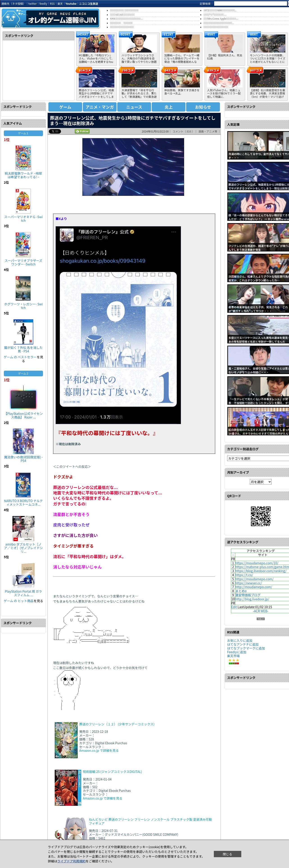Screen dimensions: 289x868
Task: Select the 炎上 navigation tab
Action: coord(169,107)
